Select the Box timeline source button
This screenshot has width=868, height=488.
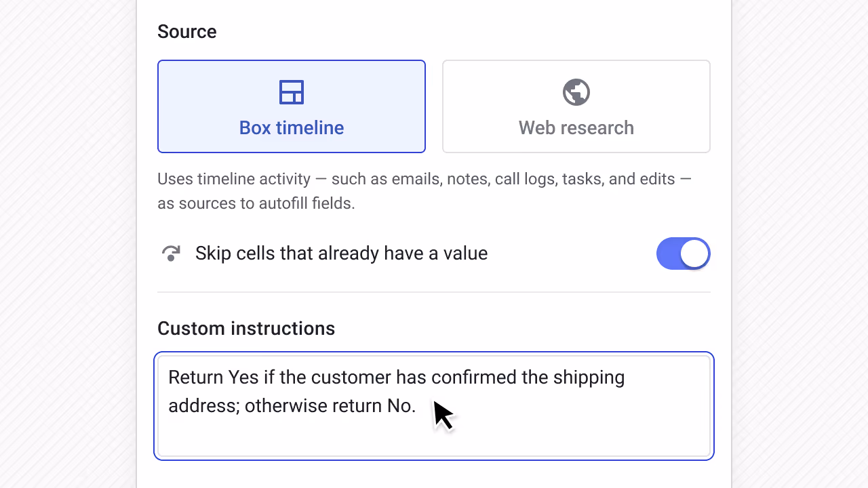[x=292, y=106]
